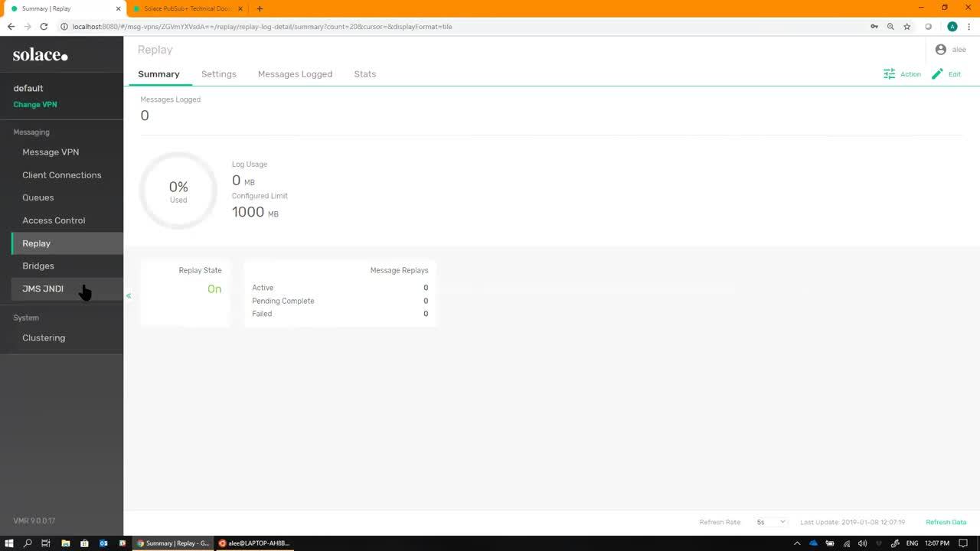Image resolution: width=980 pixels, height=551 pixels.
Task: Open Microsoft Store from the taskbar
Action: pyautogui.click(x=84, y=543)
